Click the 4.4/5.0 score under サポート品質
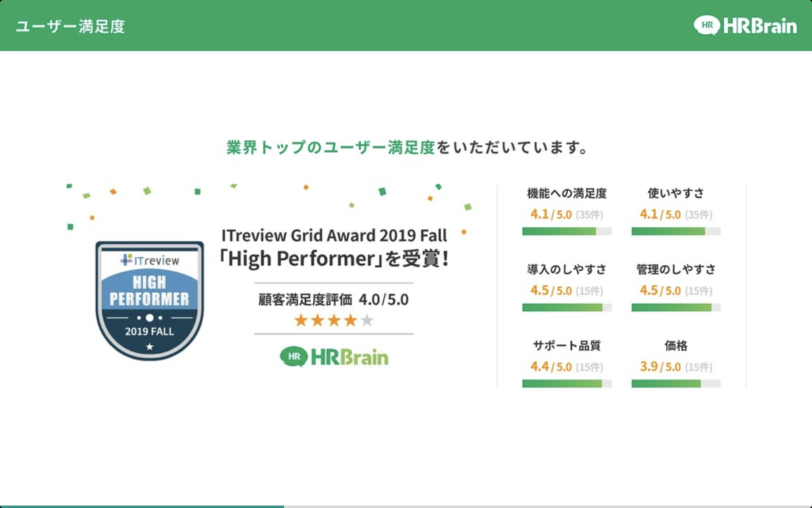The height and width of the screenshot is (508, 812). 551,367
